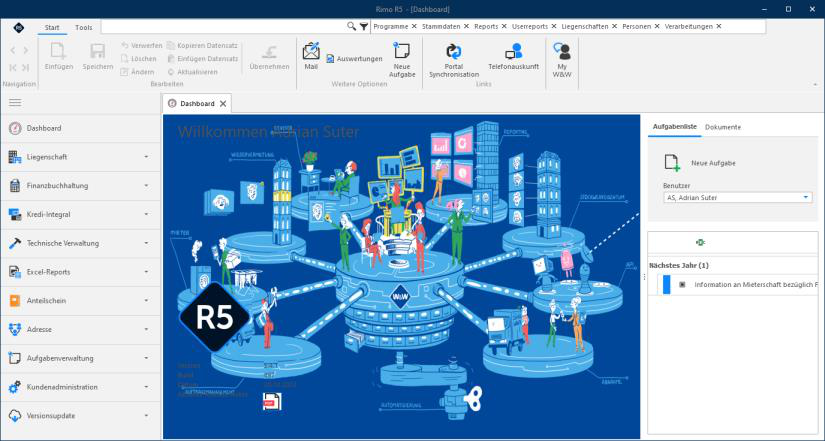Click the R5 application logo icon
Screen dimensions: 825x441
pyautogui.click(x=18, y=27)
